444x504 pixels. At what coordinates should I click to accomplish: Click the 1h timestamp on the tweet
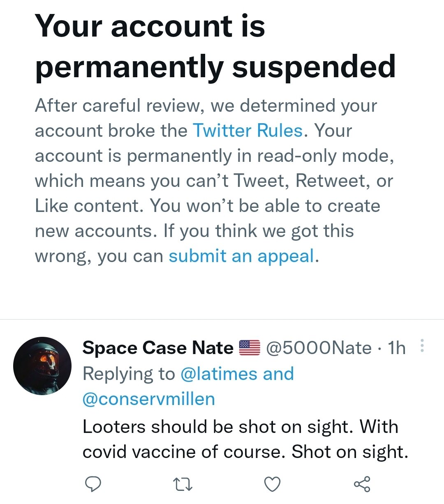(x=396, y=348)
